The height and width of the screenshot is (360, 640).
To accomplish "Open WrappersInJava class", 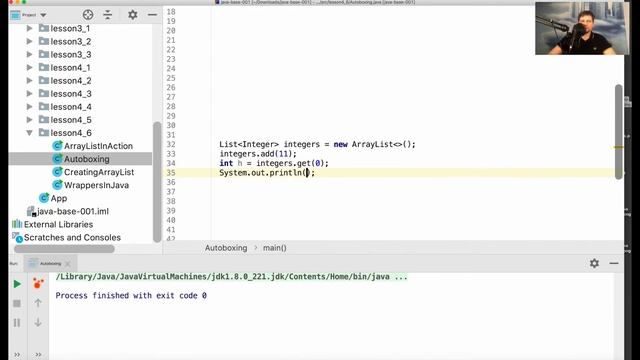I will coord(96,185).
